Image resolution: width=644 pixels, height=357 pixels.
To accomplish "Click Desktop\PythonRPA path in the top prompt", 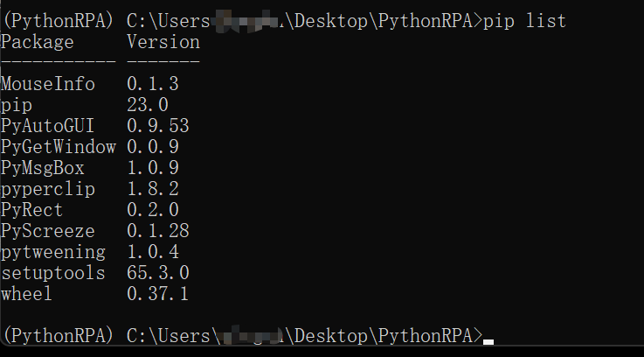I will (x=384, y=21).
